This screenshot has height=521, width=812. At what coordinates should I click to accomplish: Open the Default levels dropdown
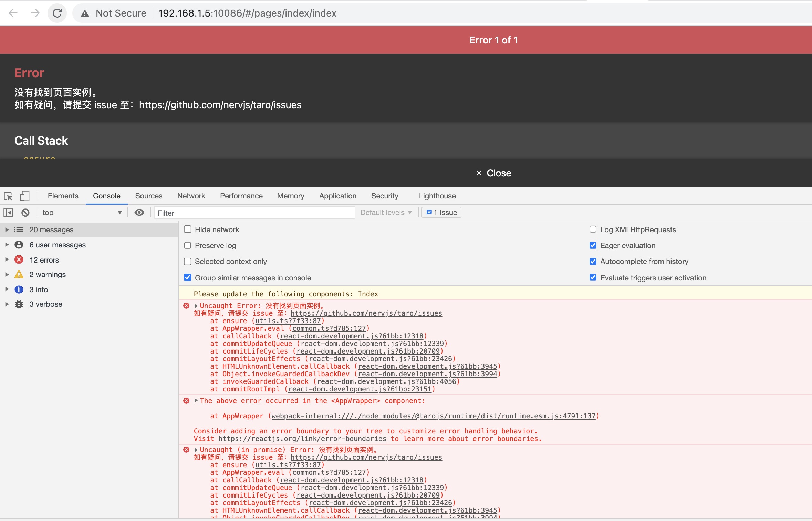pos(385,212)
